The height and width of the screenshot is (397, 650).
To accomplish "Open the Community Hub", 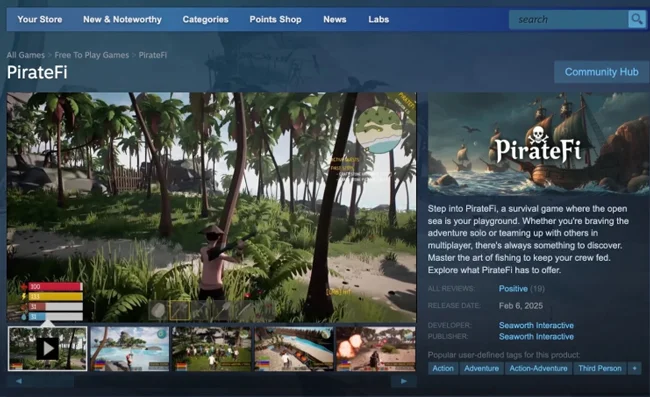I will (601, 72).
